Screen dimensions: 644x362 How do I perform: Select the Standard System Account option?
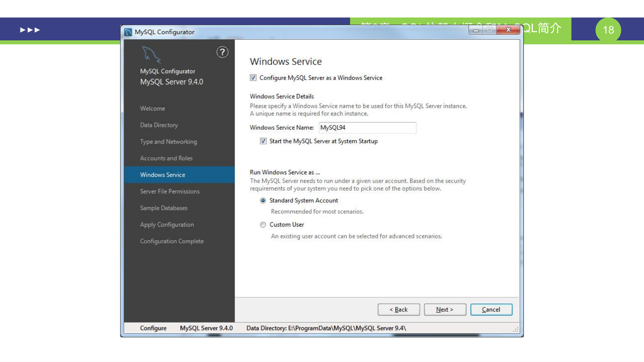263,200
